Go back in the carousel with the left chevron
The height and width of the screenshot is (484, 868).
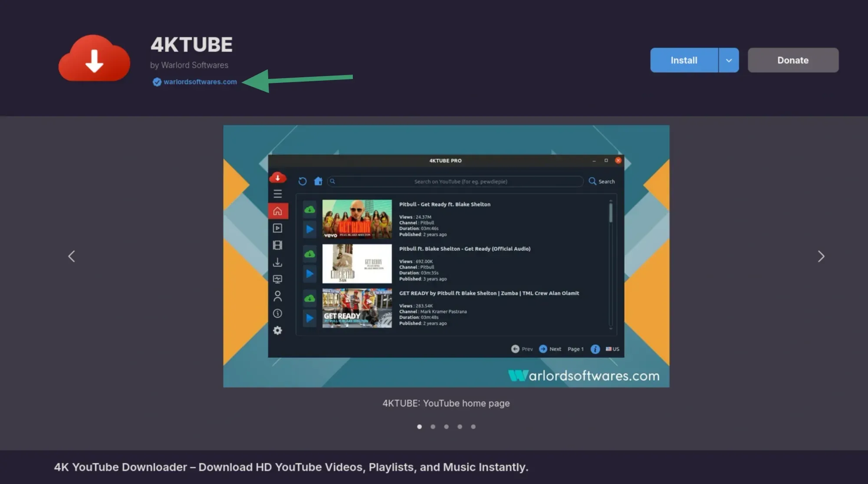coord(72,256)
